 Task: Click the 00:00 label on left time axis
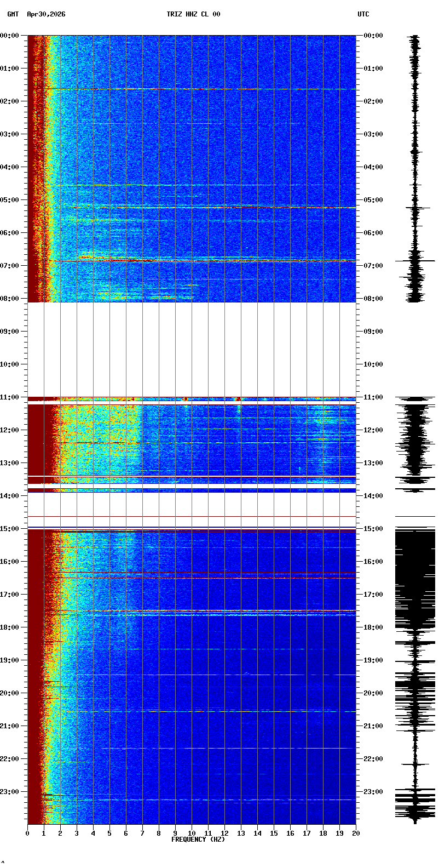[x=10, y=36]
